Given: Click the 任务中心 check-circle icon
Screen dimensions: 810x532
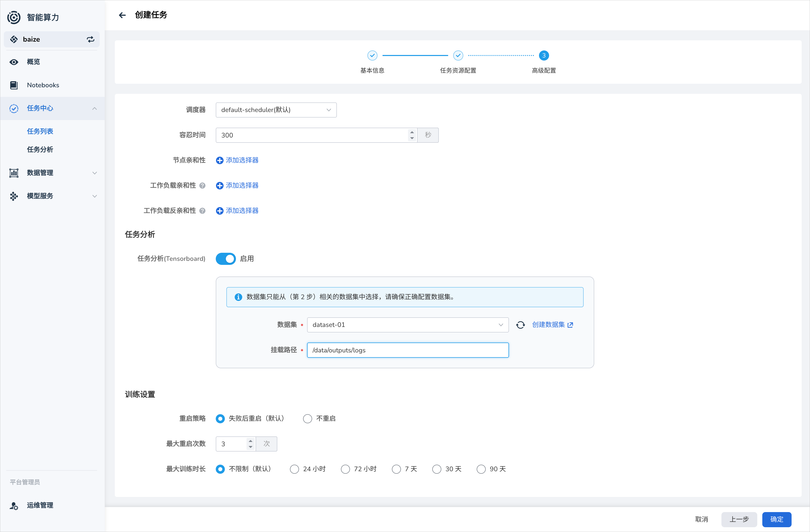Looking at the screenshot, I should click(x=14, y=108).
